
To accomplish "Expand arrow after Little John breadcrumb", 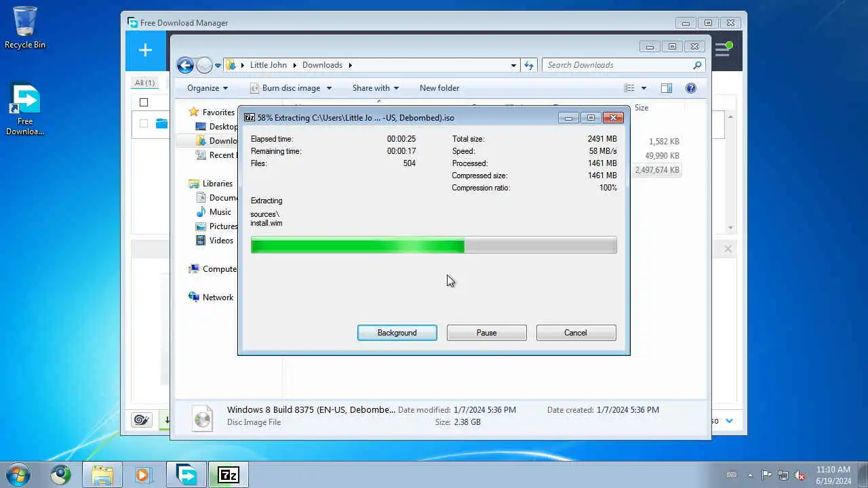I will pyautogui.click(x=295, y=65).
